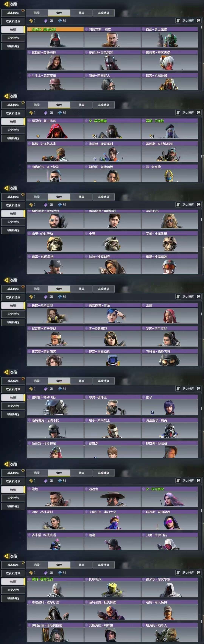Click the share icon above 霜羽-子夜歌 card
Viewport: 204px width, 644px height.
(199, 112)
